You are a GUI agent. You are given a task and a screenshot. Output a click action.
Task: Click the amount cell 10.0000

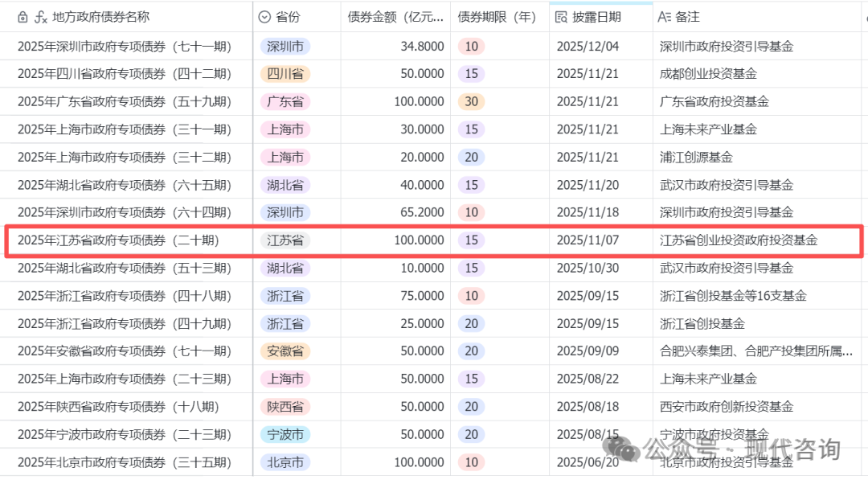click(x=395, y=268)
